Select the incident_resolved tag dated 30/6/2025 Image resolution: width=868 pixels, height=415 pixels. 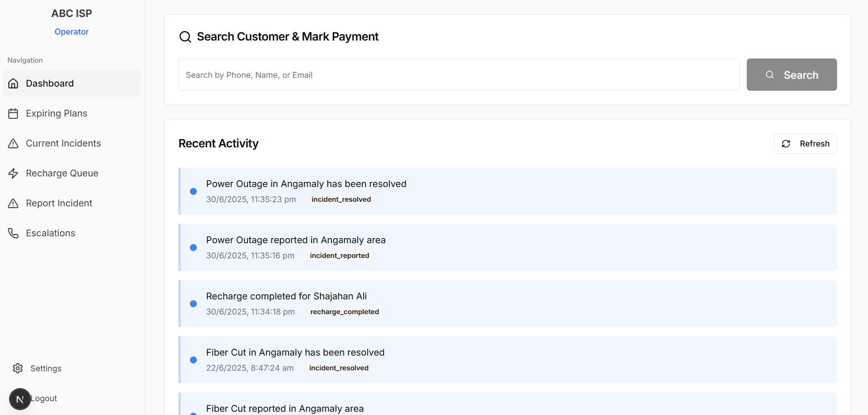pyautogui.click(x=341, y=199)
